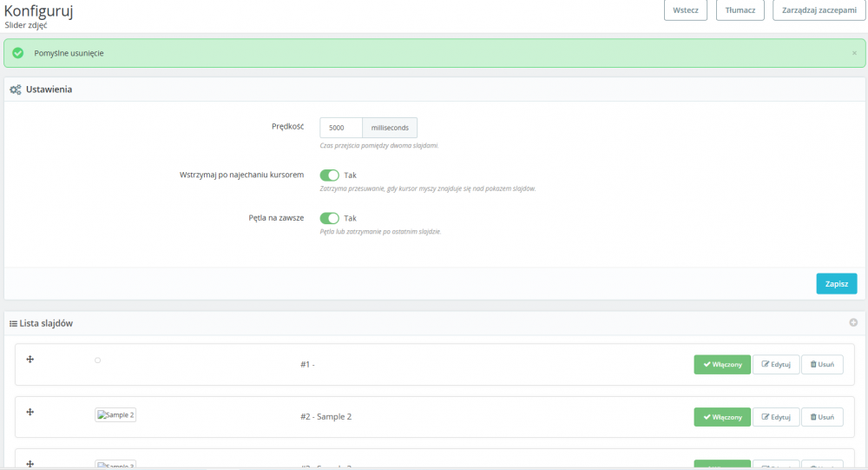Image resolution: width=868 pixels, height=470 pixels.
Task: Save settings with Zapisz button
Action: pos(837,284)
